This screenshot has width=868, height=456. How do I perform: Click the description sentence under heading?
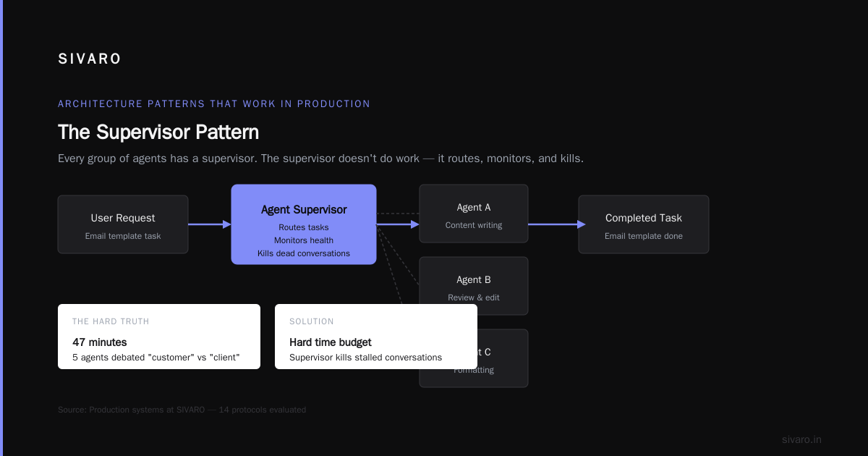[320, 159]
